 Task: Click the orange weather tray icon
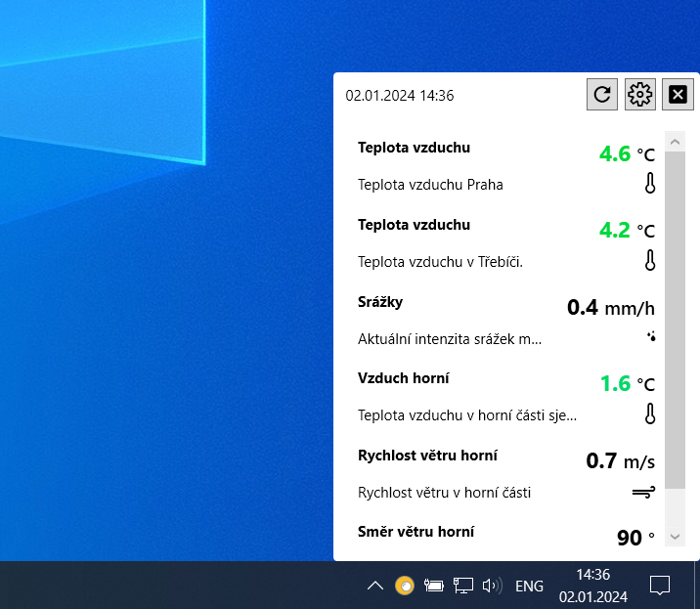(x=405, y=587)
